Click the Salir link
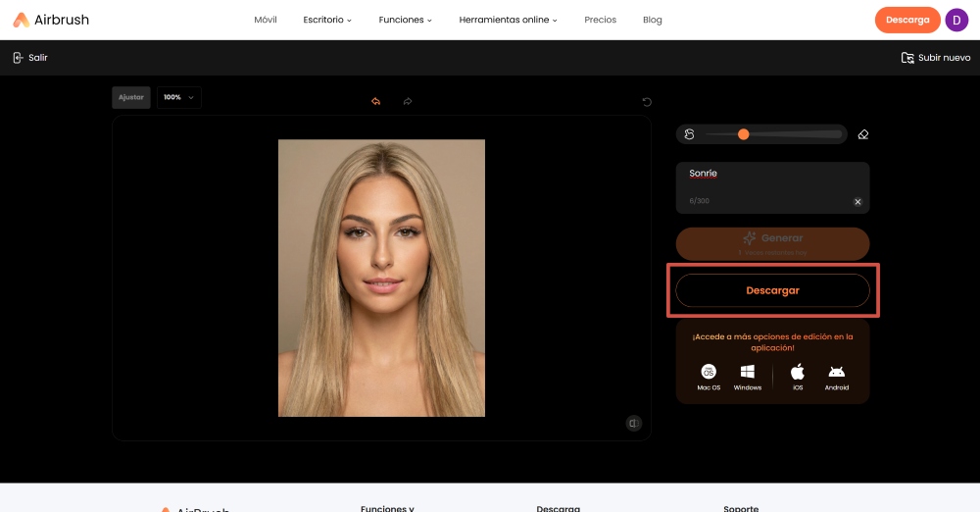The image size is (980, 512). (x=37, y=58)
